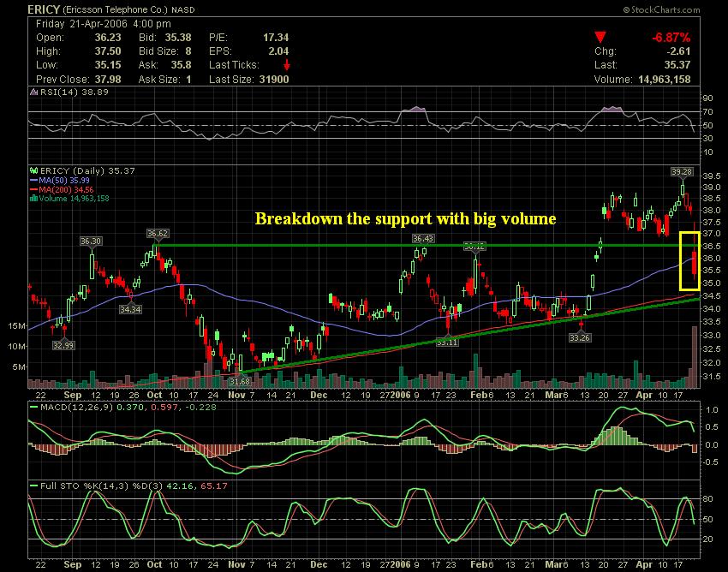
Task: Click the 32.99 low price label
Action: click(63, 345)
